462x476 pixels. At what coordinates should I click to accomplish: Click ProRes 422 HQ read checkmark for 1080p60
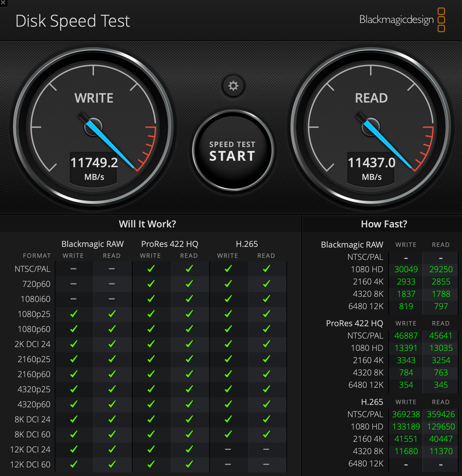click(x=189, y=329)
